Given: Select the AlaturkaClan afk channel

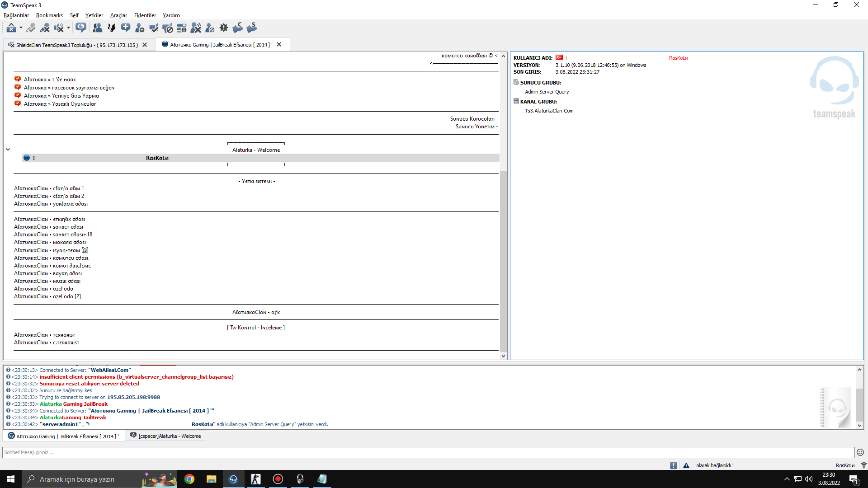Looking at the screenshot, I should coord(256,312).
